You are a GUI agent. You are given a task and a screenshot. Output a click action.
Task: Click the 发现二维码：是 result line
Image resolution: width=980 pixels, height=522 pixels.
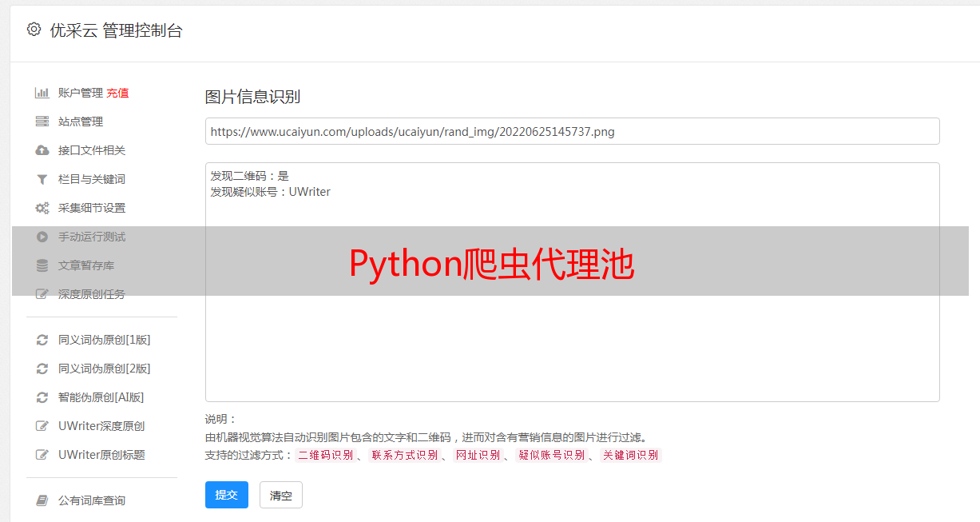coord(249,176)
